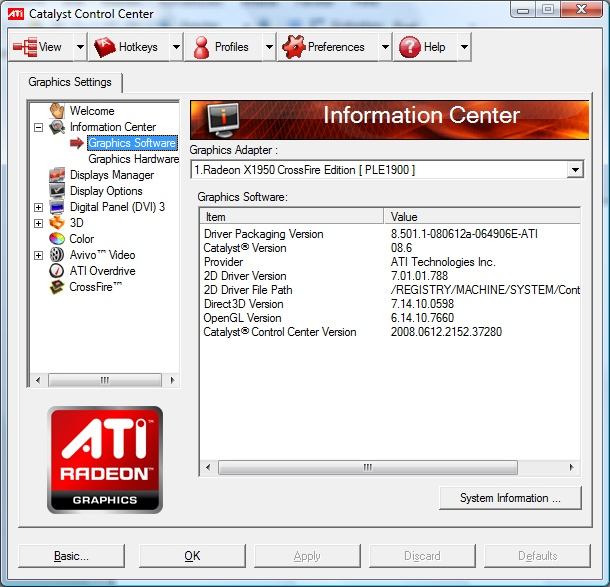
Task: Click the tree panel horizontal scrollbar thumb
Action: (x=105, y=380)
